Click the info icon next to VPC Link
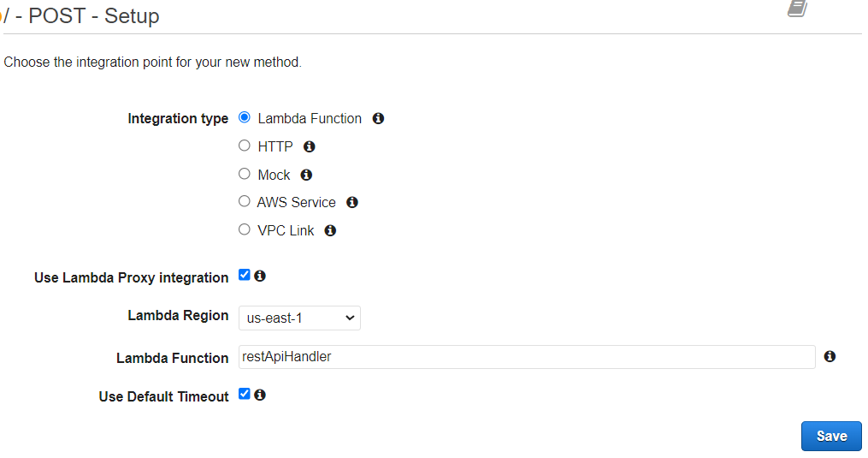 click(330, 230)
